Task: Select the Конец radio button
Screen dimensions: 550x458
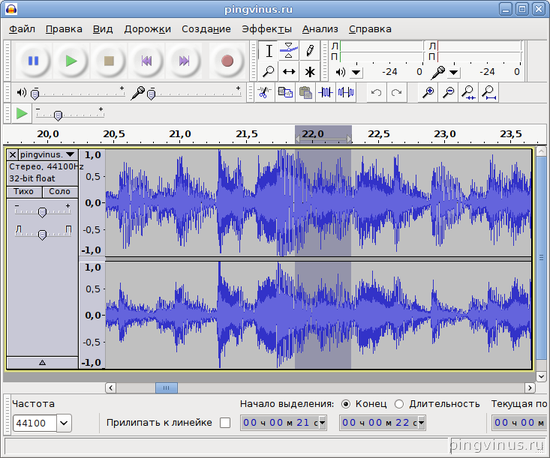Action: pyautogui.click(x=346, y=404)
